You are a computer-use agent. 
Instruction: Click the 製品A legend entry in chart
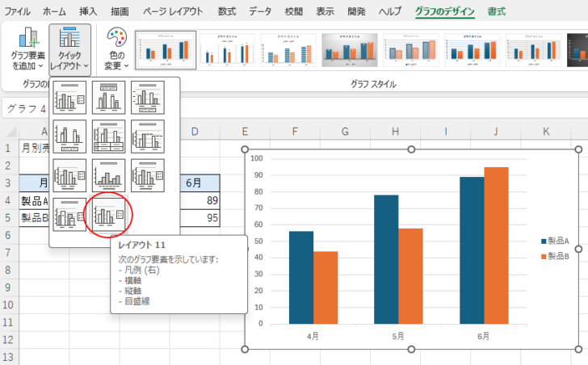(x=555, y=241)
